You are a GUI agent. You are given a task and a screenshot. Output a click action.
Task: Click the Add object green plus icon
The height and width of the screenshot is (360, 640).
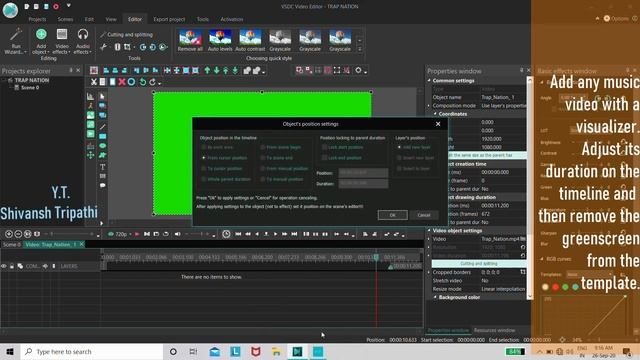coord(41,34)
